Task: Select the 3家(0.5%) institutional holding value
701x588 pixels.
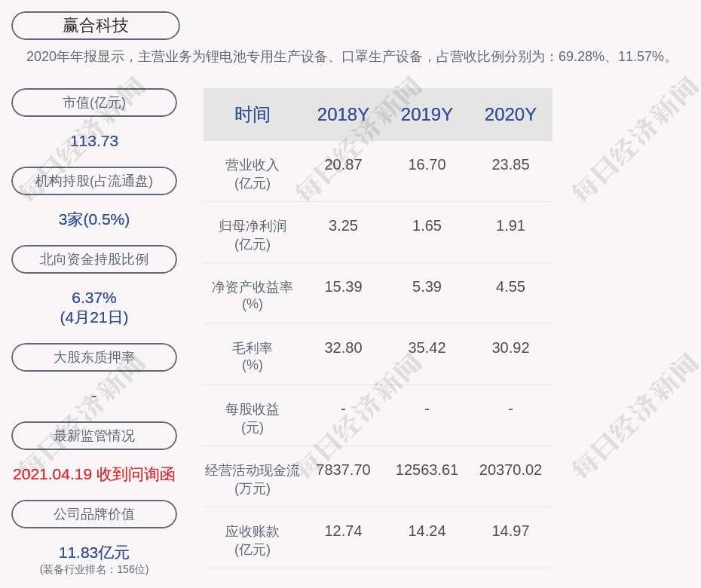Action: tap(94, 219)
